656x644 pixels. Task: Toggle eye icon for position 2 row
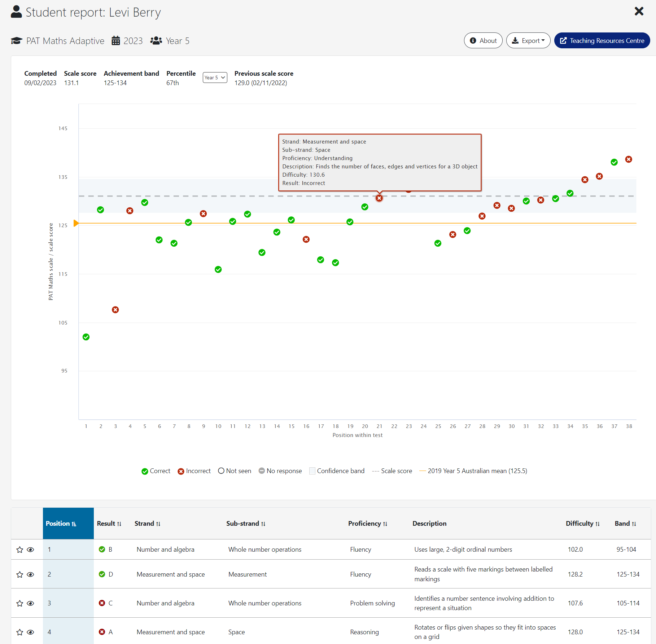point(31,574)
